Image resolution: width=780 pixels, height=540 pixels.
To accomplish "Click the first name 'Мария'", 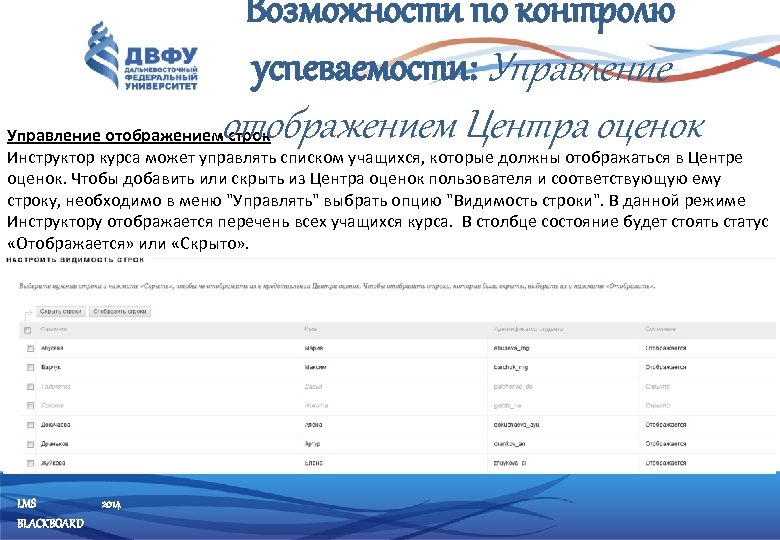I will click(x=314, y=348).
